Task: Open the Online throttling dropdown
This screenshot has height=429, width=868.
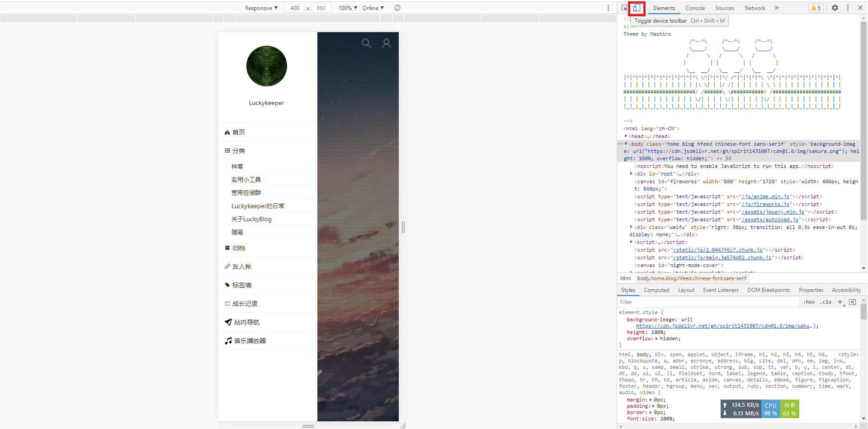Action: point(373,8)
